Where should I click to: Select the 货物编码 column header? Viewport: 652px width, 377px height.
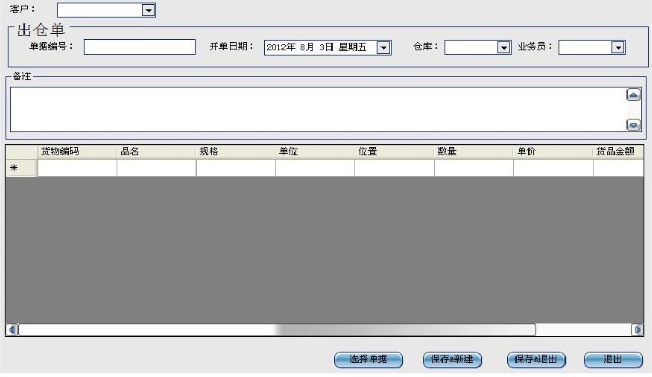77,152
